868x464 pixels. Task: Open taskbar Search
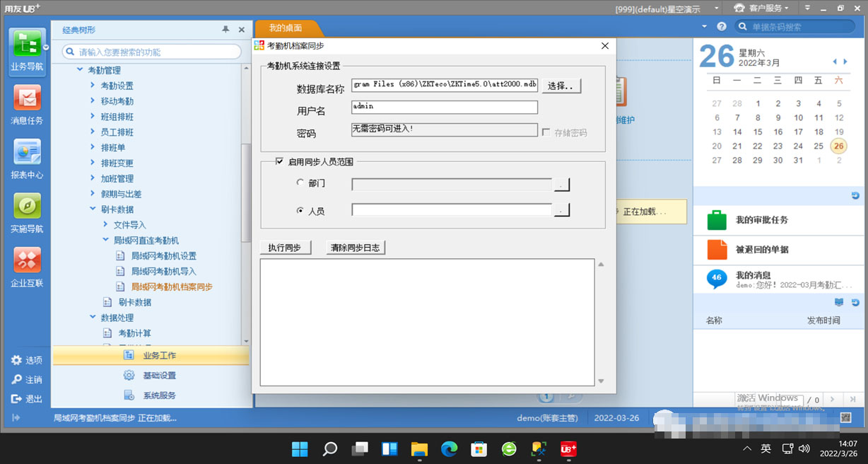pyautogui.click(x=330, y=448)
